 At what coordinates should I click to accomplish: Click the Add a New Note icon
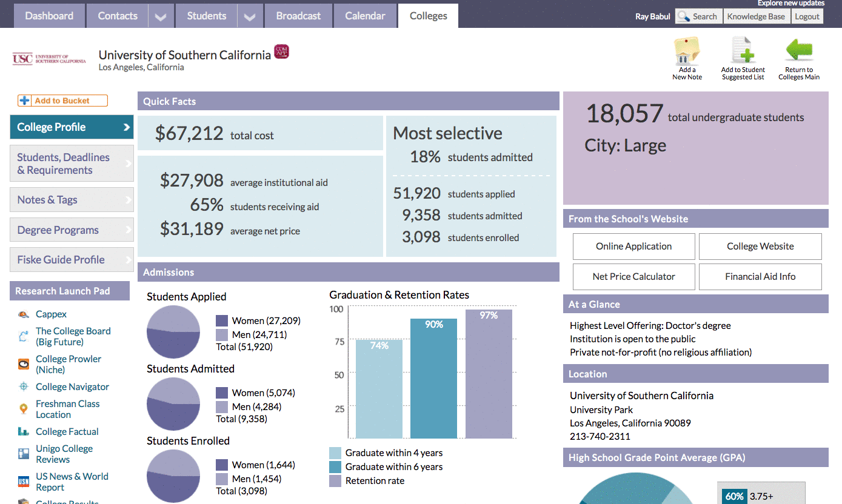pyautogui.click(x=687, y=51)
